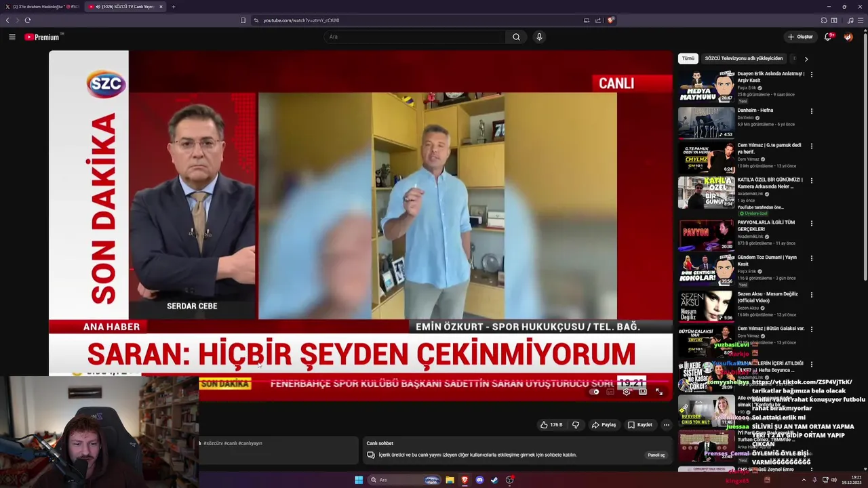868x488 pixels.
Task: Open browser extensions puzzle icon
Action: pyautogui.click(x=823, y=20)
